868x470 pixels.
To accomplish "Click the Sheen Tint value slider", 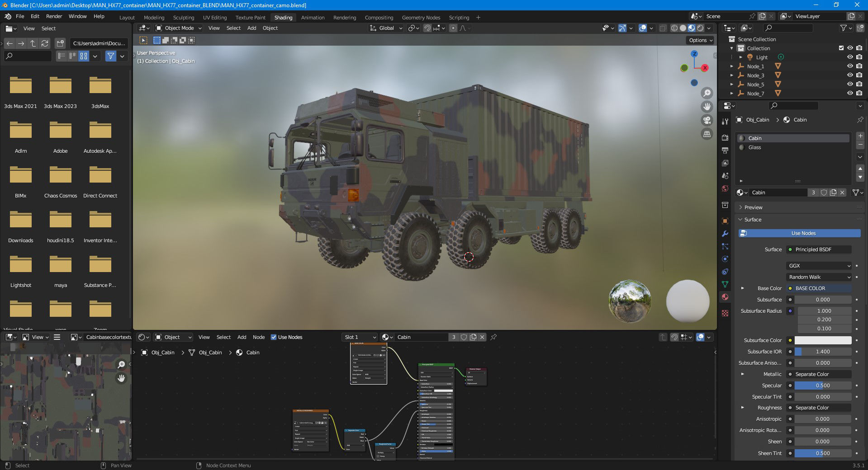I will [x=823, y=453].
